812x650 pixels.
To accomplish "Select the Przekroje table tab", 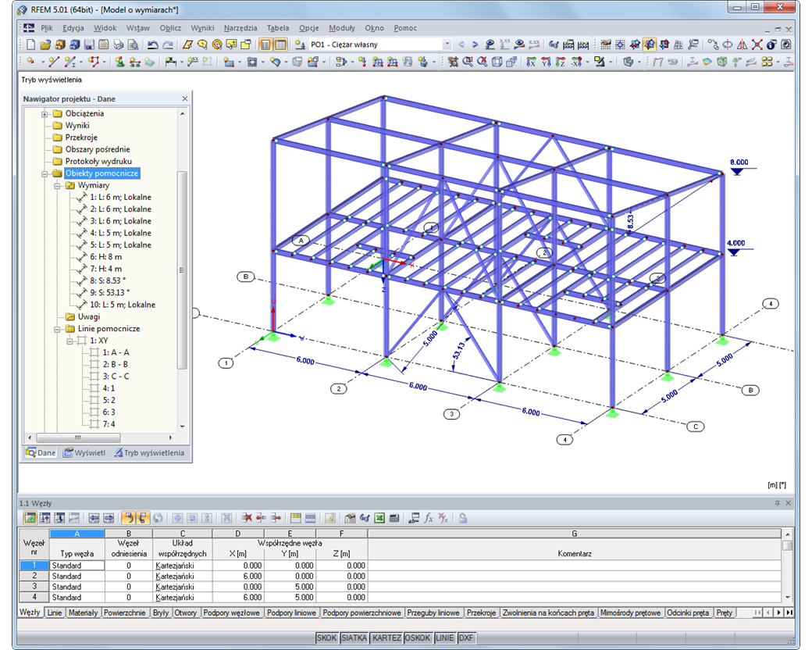I will [481, 612].
